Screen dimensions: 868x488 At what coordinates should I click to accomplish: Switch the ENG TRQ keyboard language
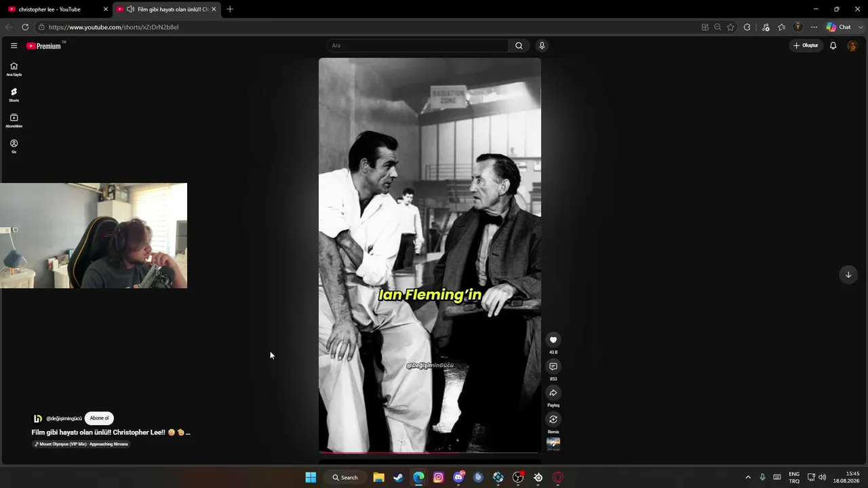pos(794,477)
